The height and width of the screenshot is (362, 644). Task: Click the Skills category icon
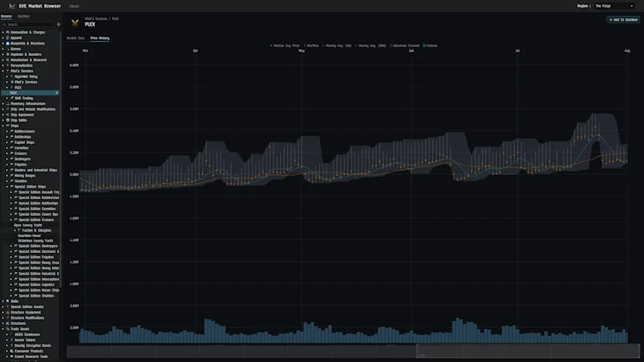coord(8,301)
